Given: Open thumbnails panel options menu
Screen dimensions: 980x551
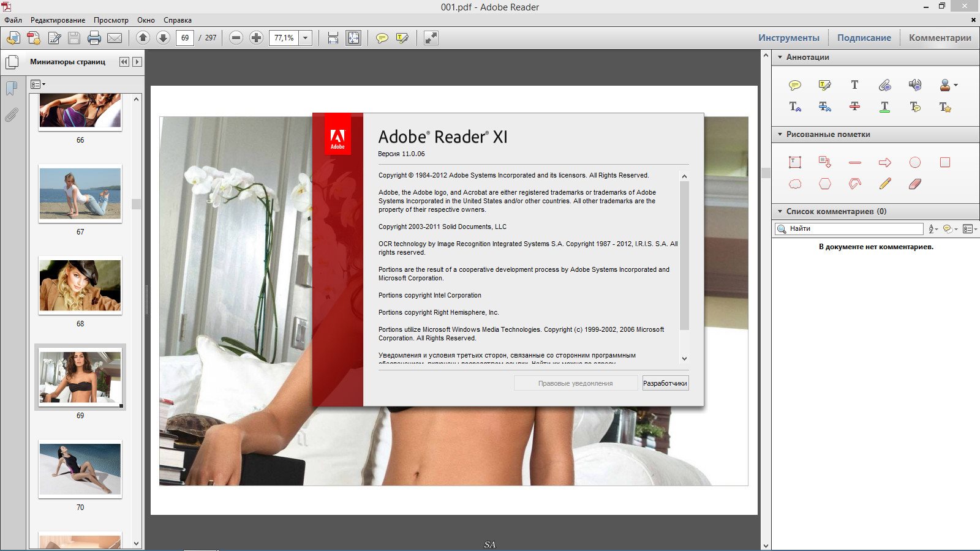Looking at the screenshot, I should click(38, 84).
